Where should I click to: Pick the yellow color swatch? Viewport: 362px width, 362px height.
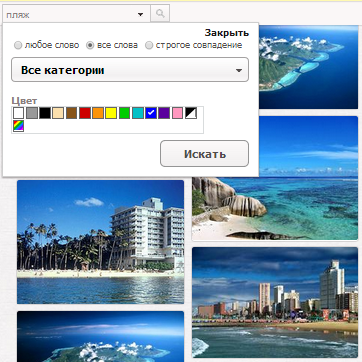tap(111, 113)
